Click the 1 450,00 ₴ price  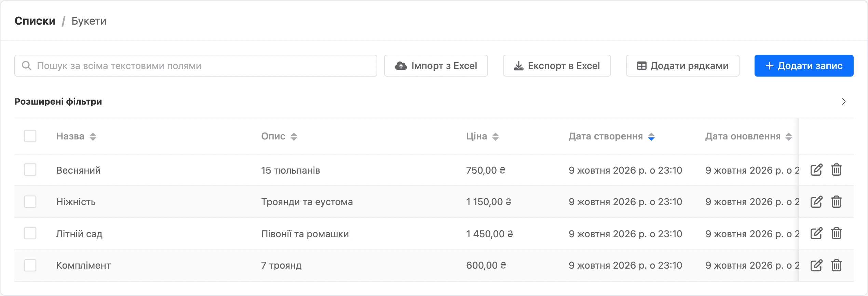pyautogui.click(x=490, y=234)
